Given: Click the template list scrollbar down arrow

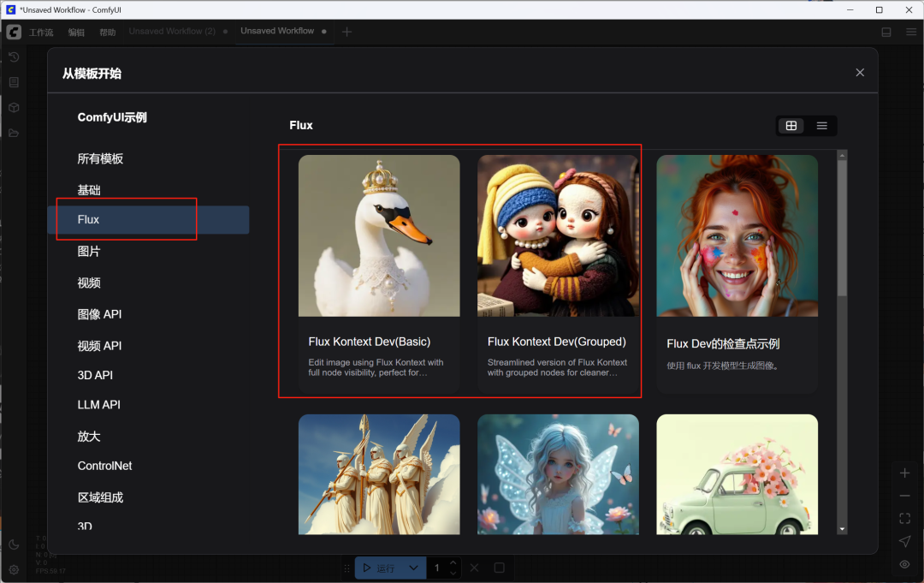Looking at the screenshot, I should 842,529.
